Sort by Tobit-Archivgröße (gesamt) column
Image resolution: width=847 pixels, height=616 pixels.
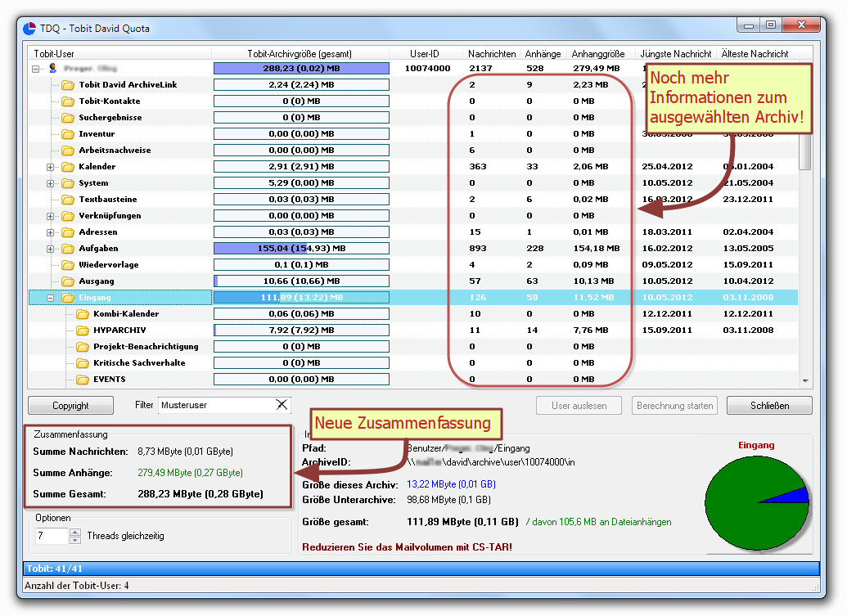point(300,54)
